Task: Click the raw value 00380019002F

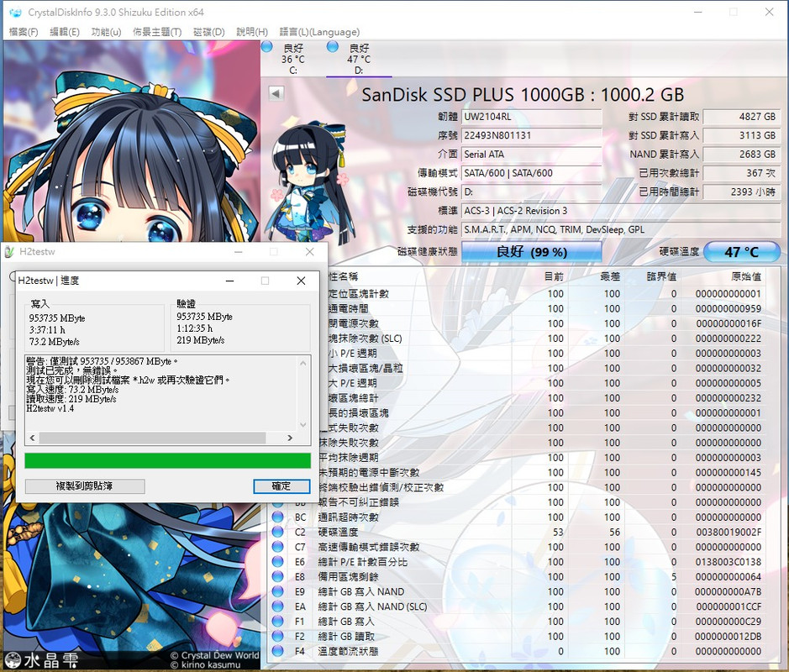Action: pos(729,533)
